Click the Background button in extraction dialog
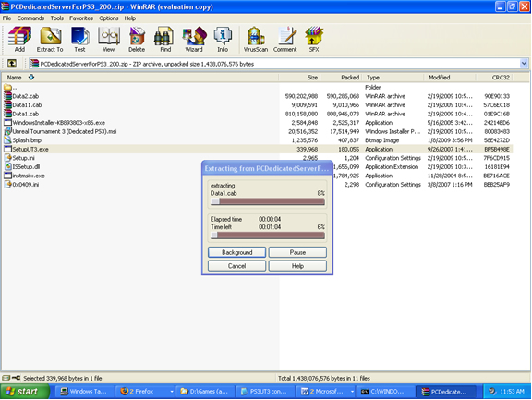The height and width of the screenshot is (400, 532). (236, 252)
